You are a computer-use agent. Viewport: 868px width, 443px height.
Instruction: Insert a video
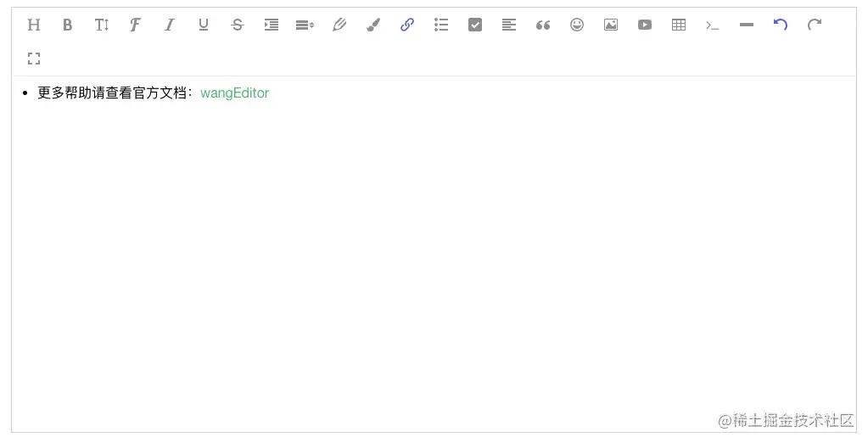coord(645,25)
